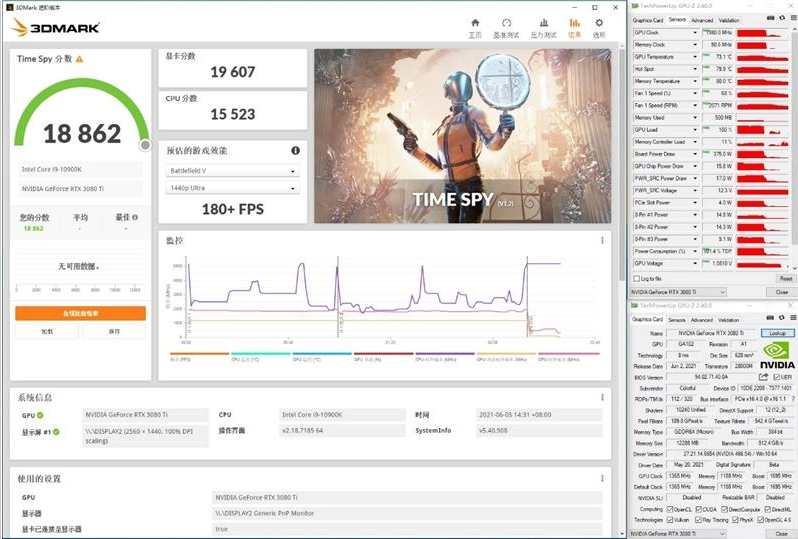
Task: Open the three-dot menu in 监控 panel
Action: pos(601,240)
